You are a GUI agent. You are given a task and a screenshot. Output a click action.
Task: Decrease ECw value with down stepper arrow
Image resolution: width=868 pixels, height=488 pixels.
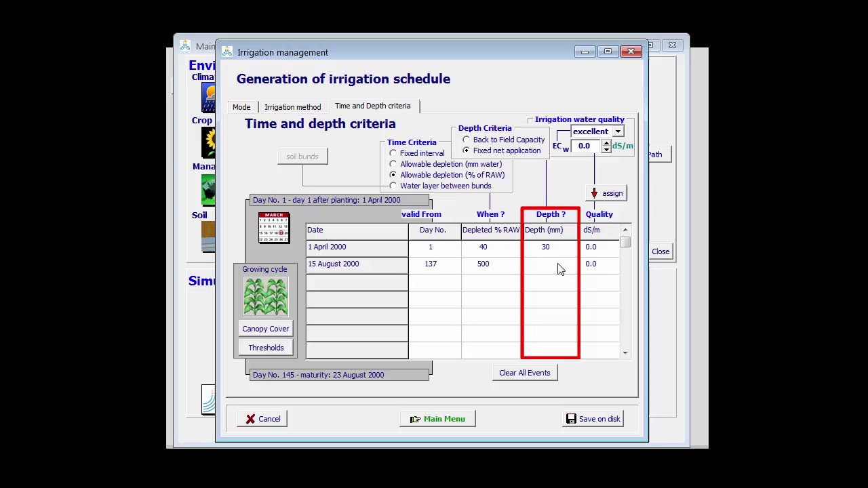[x=606, y=149]
